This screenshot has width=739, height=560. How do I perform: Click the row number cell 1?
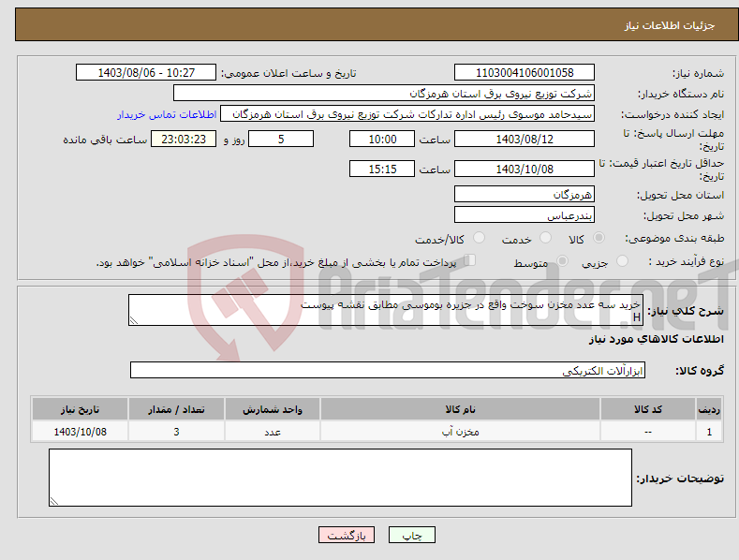(x=709, y=432)
